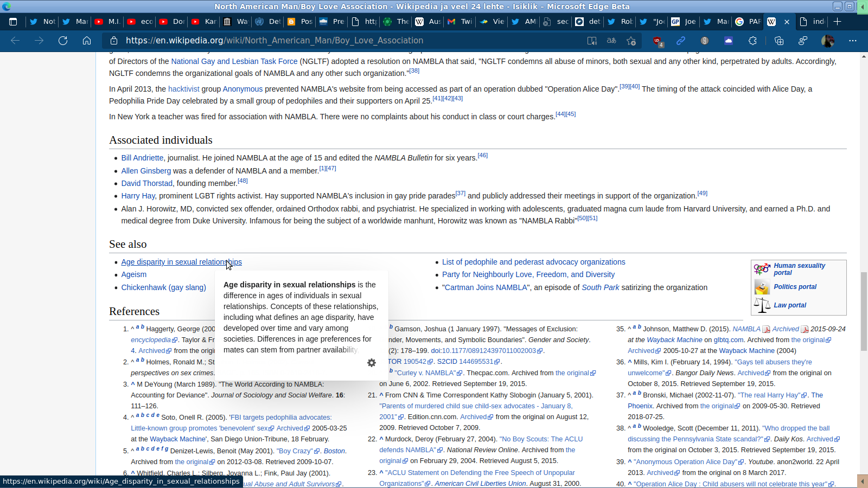Viewport: 868px width, 488px height.
Task: Open the Harry Hay link
Action: [138, 196]
